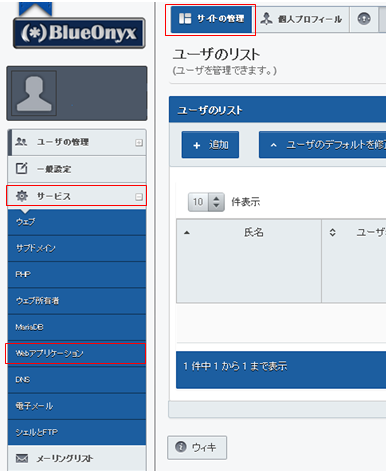Image resolution: width=386 pixels, height=471 pixels.
Task: Switch to the サイトの管理 tab
Action: tap(211, 19)
